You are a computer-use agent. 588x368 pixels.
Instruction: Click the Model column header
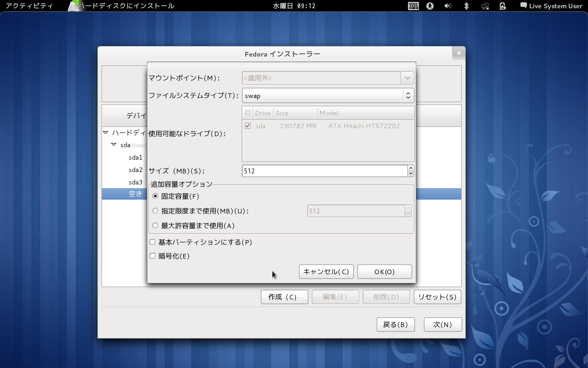[x=366, y=113]
